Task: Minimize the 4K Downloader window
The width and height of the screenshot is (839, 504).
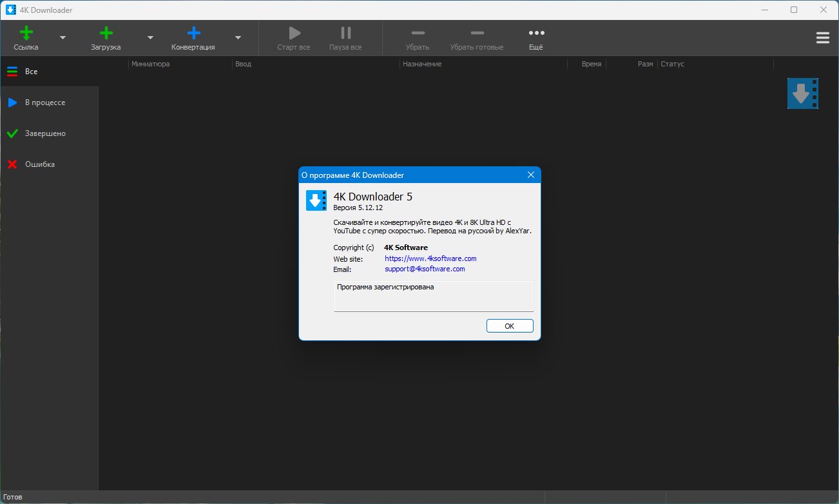Action: [x=765, y=10]
